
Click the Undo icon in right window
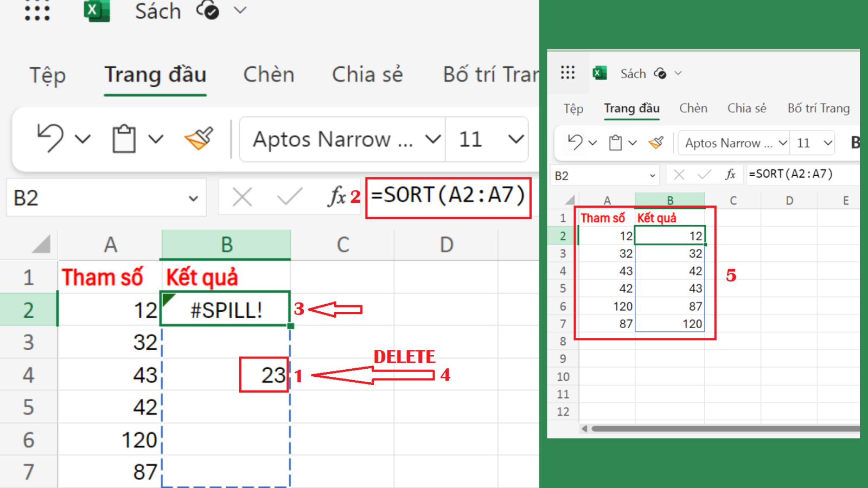575,143
